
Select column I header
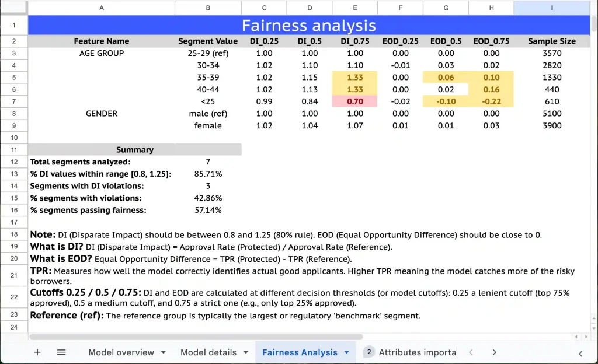pos(551,8)
